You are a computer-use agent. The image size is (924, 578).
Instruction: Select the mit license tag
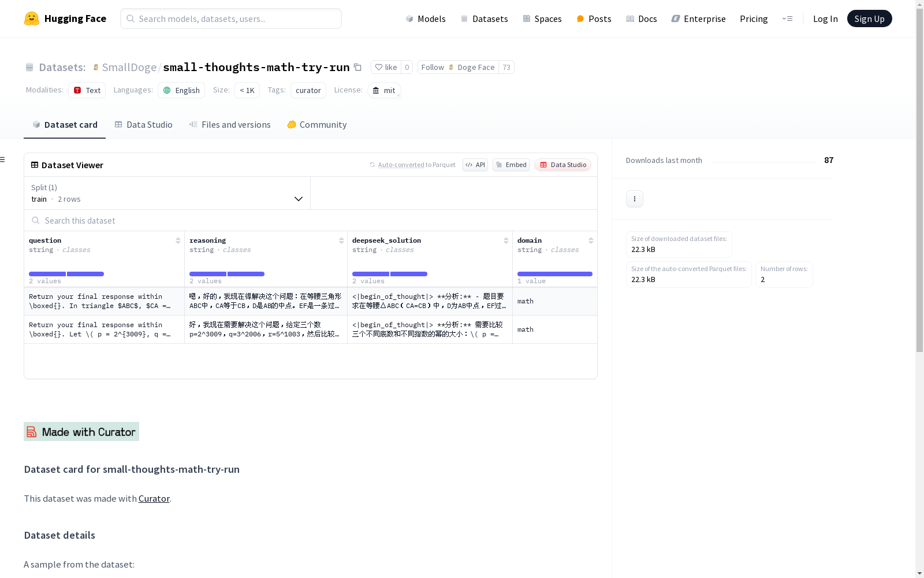pyautogui.click(x=384, y=90)
